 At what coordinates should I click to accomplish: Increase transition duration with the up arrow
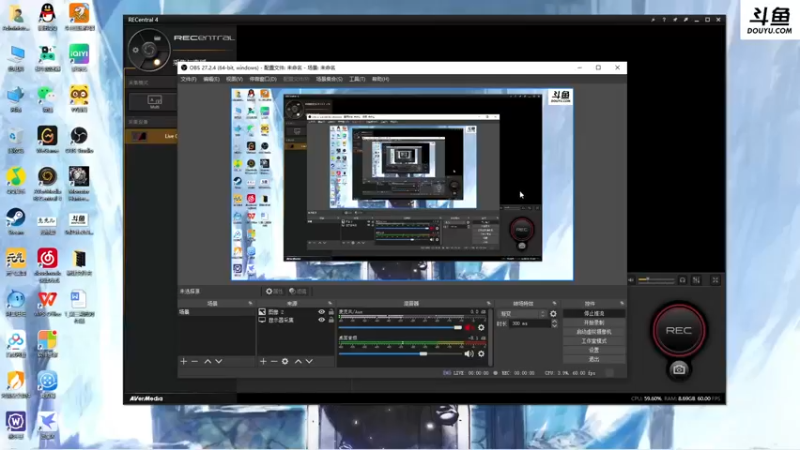[x=555, y=321]
